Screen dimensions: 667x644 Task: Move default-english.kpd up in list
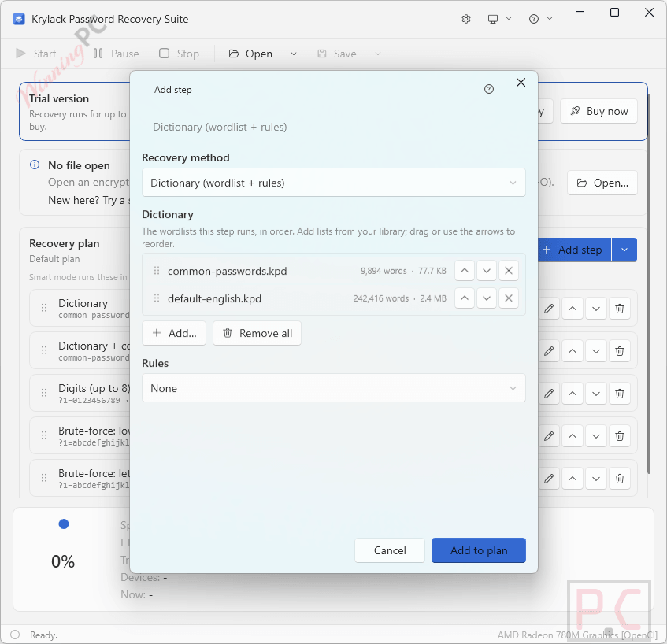(x=465, y=298)
